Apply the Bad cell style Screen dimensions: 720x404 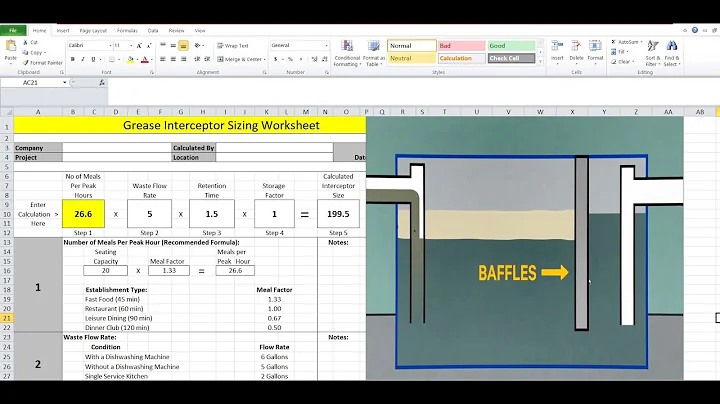coord(461,46)
